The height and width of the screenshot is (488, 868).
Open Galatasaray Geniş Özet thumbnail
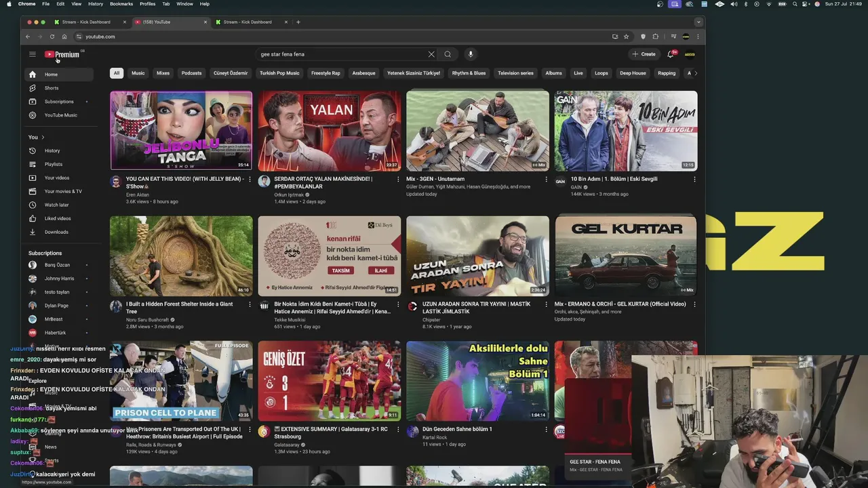pos(330,380)
